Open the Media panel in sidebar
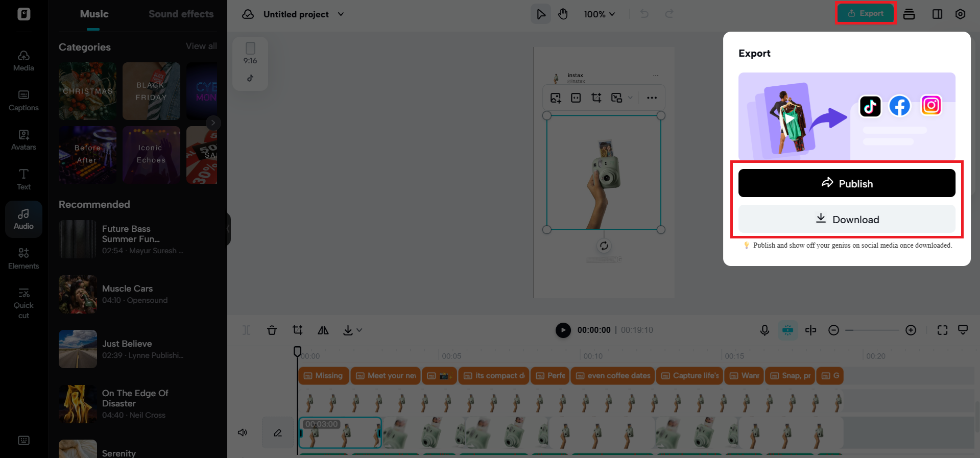Image resolution: width=980 pixels, height=458 pixels. 23,61
